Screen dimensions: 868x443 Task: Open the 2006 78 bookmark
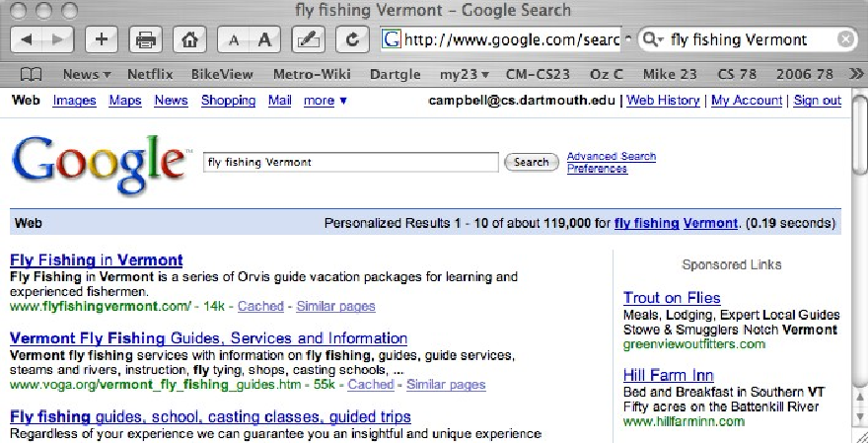(x=804, y=74)
